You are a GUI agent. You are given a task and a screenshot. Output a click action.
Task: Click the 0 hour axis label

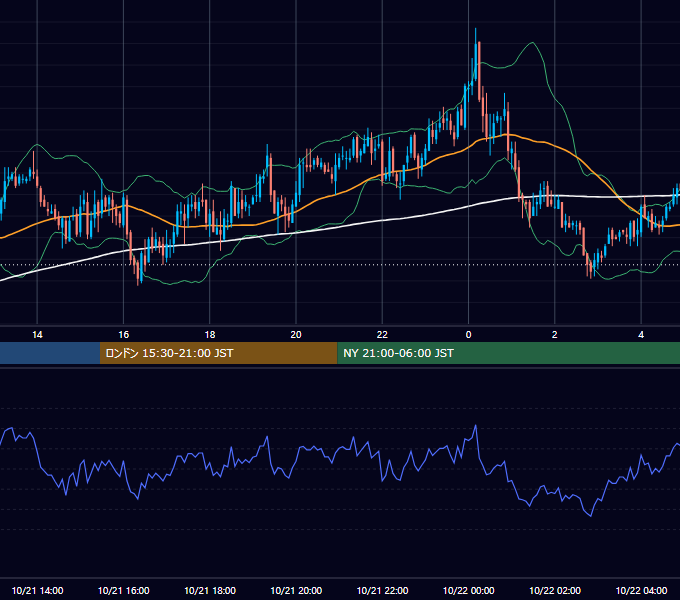tap(468, 335)
